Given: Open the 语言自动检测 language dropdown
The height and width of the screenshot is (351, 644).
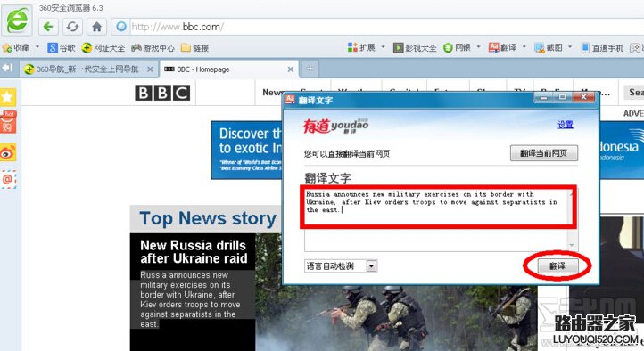Looking at the screenshot, I should [371, 266].
